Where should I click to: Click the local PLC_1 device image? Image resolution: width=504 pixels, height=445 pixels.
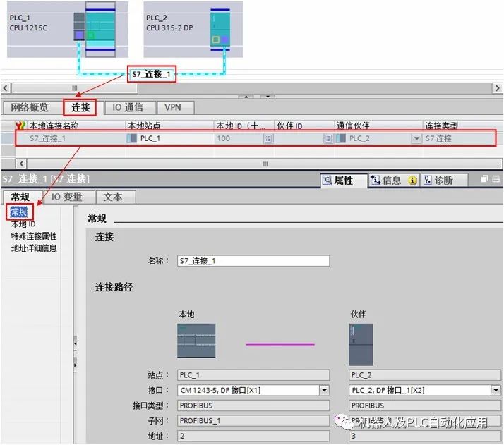[196, 341]
